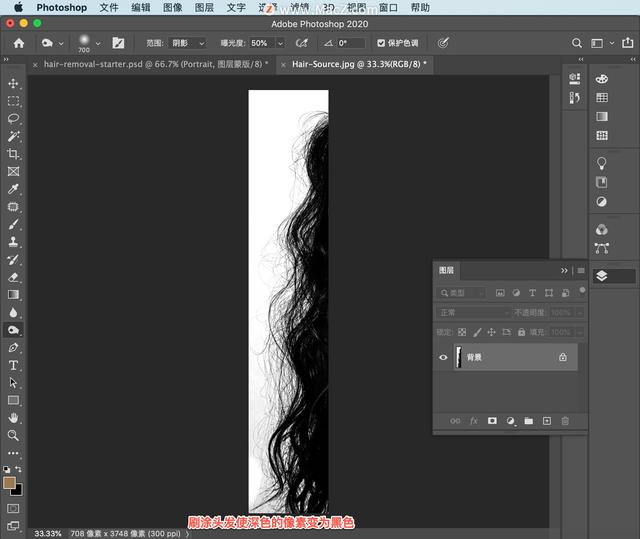The image size is (640, 539).
Task: Open the Edit Toolbar three-dots menu
Action: (13, 453)
